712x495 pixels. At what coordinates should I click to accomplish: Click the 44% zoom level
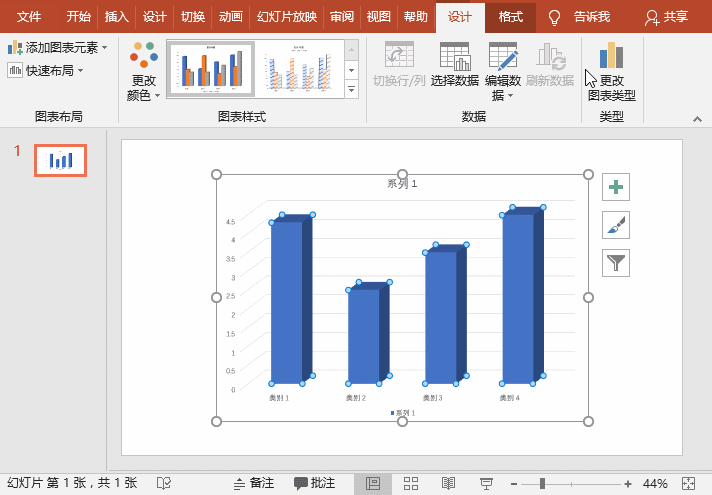click(655, 484)
